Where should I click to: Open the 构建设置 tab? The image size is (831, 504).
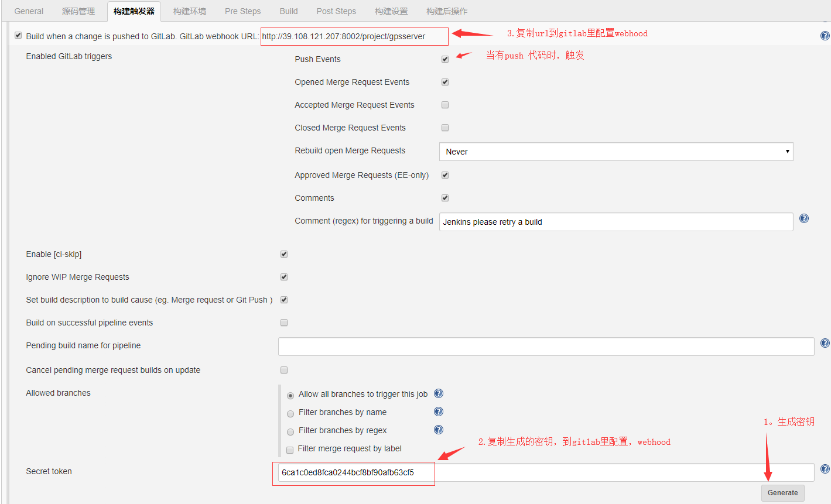(x=391, y=11)
